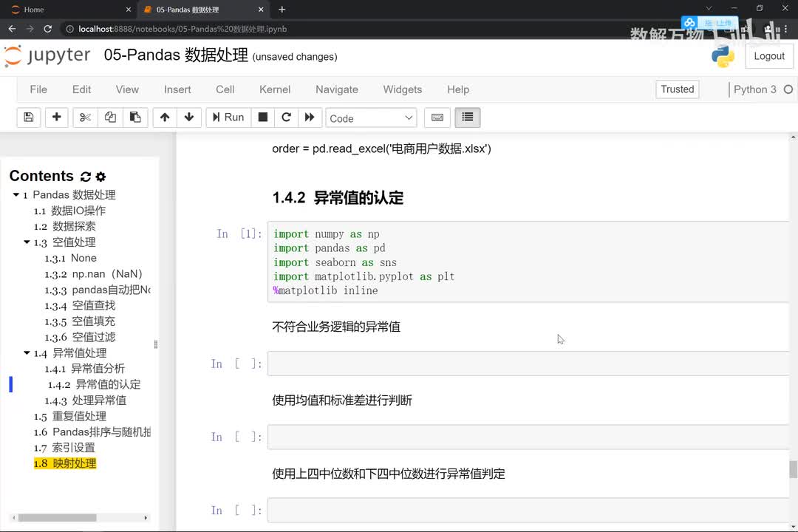Image resolution: width=798 pixels, height=532 pixels.
Task: Collapse the 1.4 异常值处理 section
Action: coord(27,352)
